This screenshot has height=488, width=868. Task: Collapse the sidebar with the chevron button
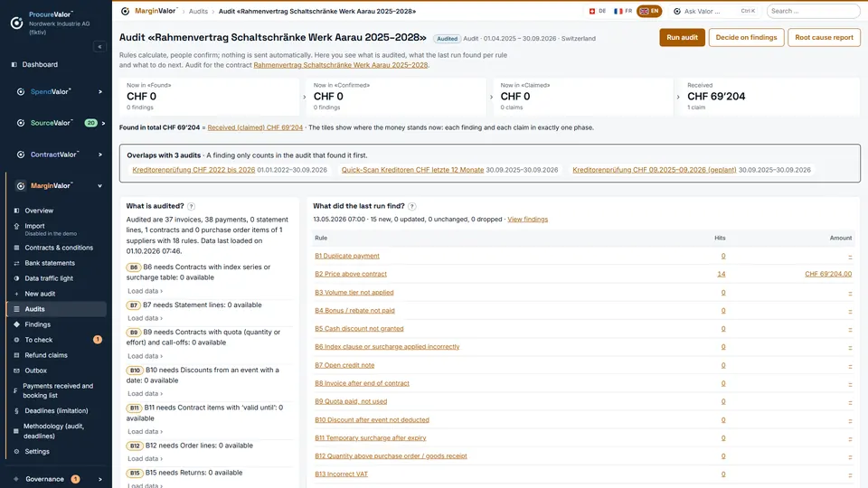click(x=99, y=47)
